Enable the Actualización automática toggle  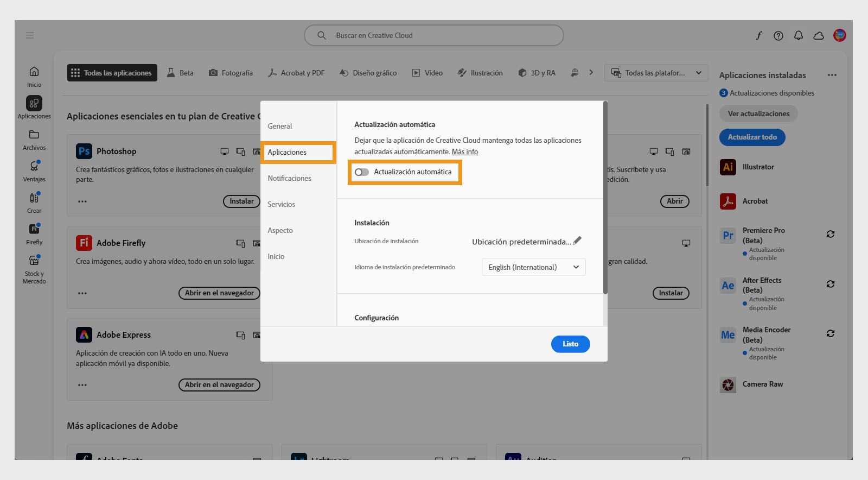tap(362, 172)
